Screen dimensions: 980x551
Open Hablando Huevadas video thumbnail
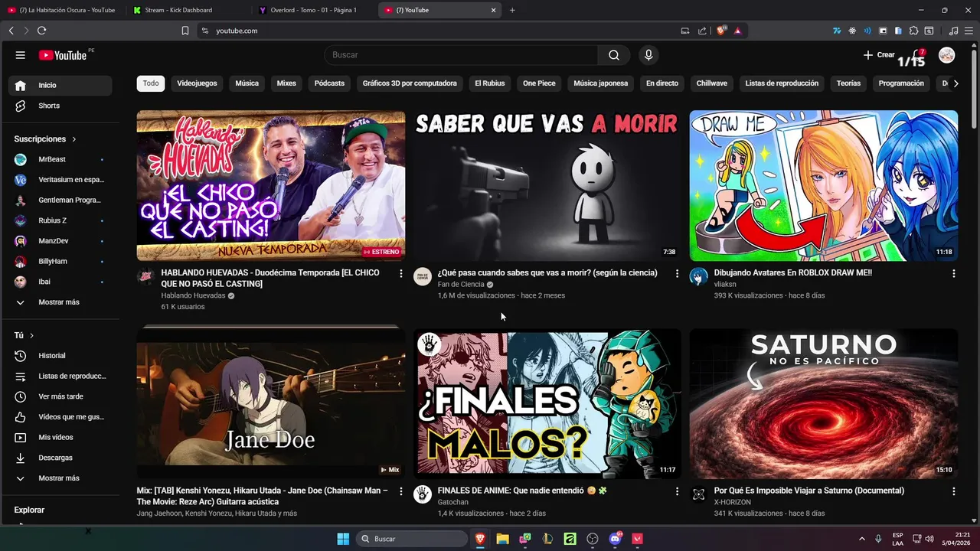click(271, 186)
